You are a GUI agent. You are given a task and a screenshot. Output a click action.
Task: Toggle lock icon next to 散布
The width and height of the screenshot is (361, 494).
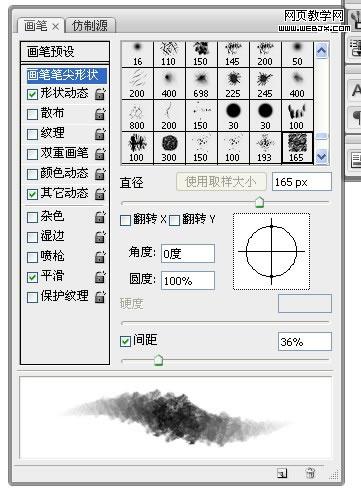click(100, 114)
